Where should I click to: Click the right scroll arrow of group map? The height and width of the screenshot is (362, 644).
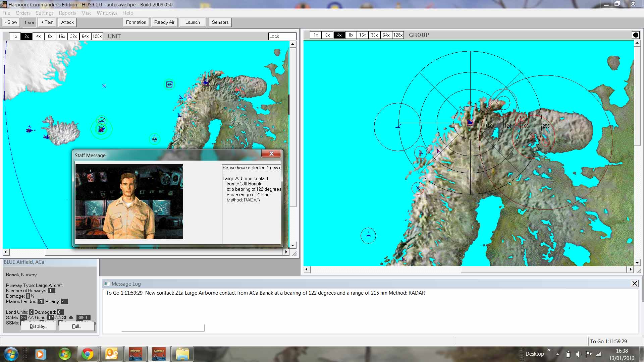pos(630,269)
